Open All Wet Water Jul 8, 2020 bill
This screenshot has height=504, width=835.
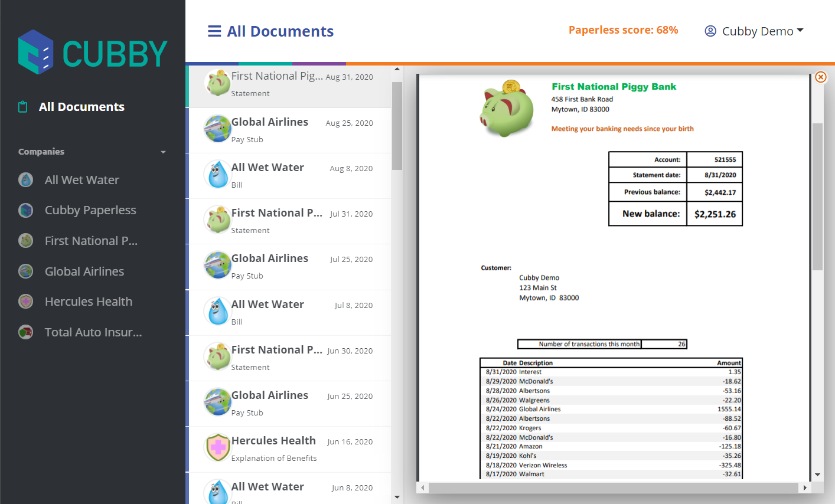click(x=289, y=313)
